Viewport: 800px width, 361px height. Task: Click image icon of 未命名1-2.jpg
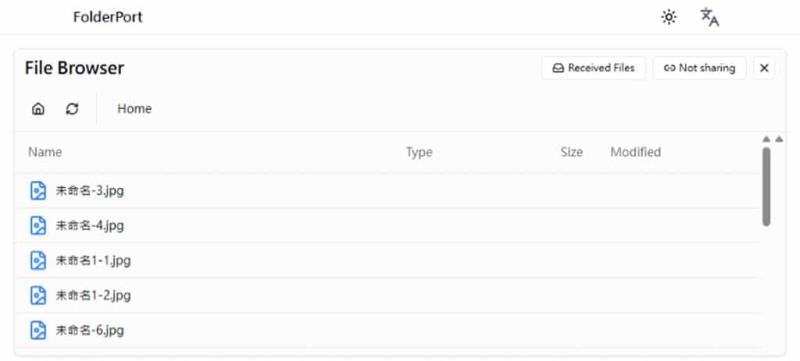pyautogui.click(x=38, y=295)
